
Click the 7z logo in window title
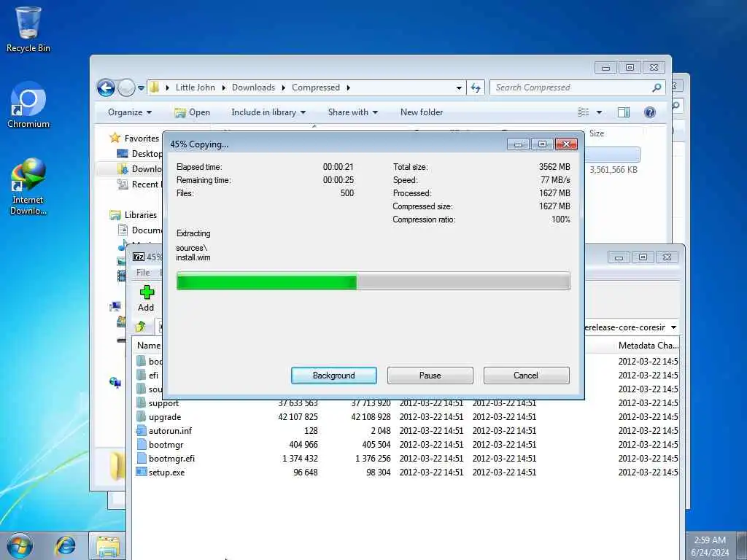click(x=138, y=257)
